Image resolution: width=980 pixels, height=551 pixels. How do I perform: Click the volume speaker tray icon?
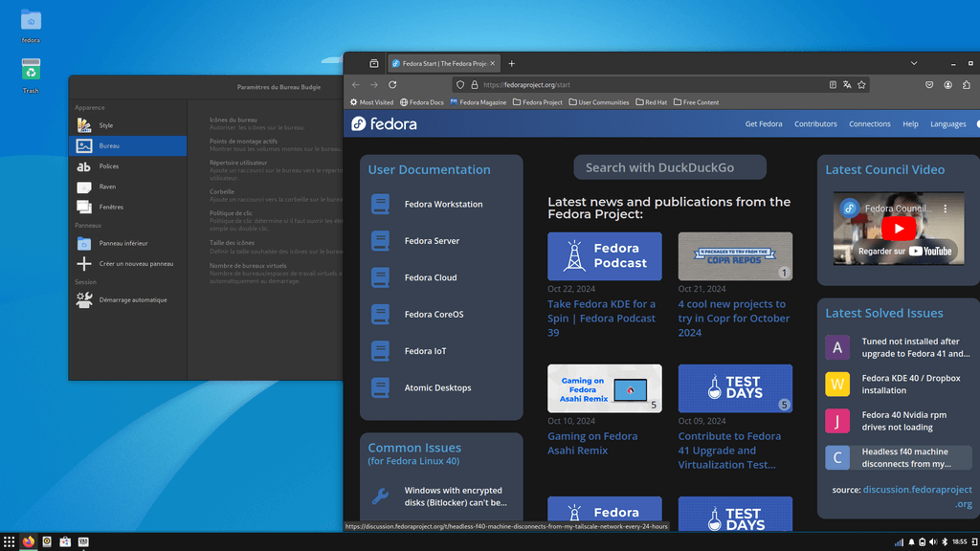pos(933,542)
